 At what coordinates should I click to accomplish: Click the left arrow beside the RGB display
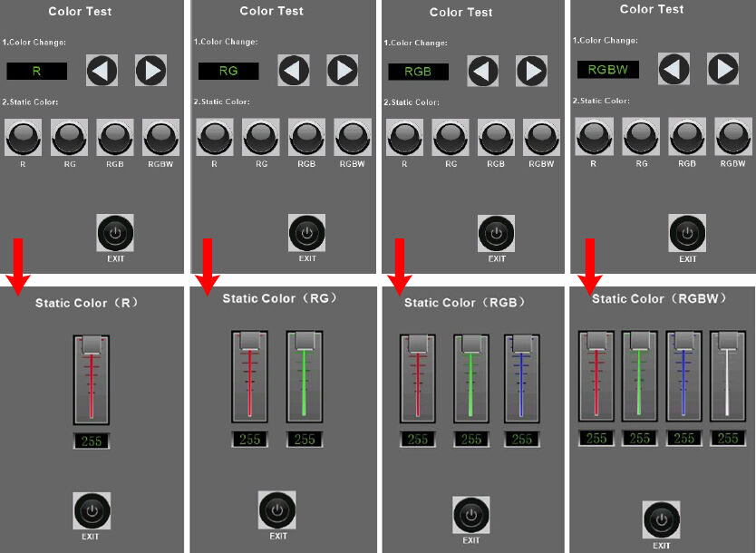pyautogui.click(x=483, y=72)
